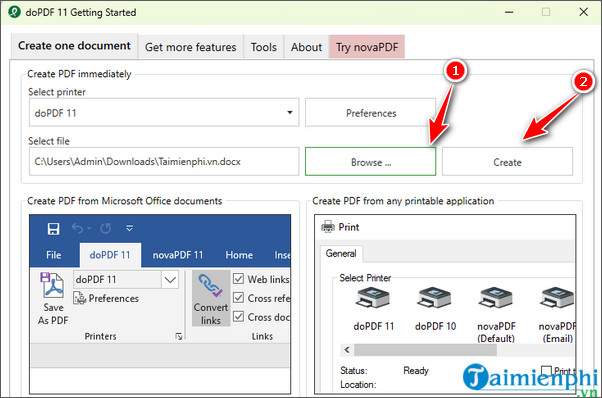Open the doPDF 11 combo box in ribbon
The width and height of the screenshot is (602, 398).
170,279
